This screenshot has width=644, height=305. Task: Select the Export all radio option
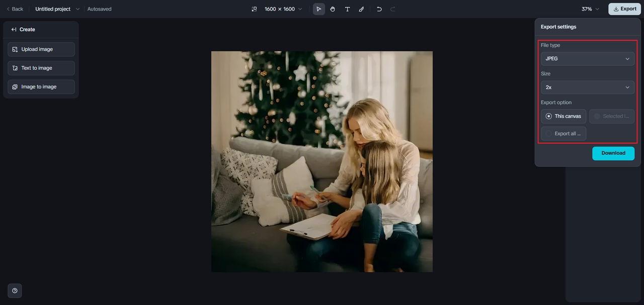pyautogui.click(x=563, y=134)
